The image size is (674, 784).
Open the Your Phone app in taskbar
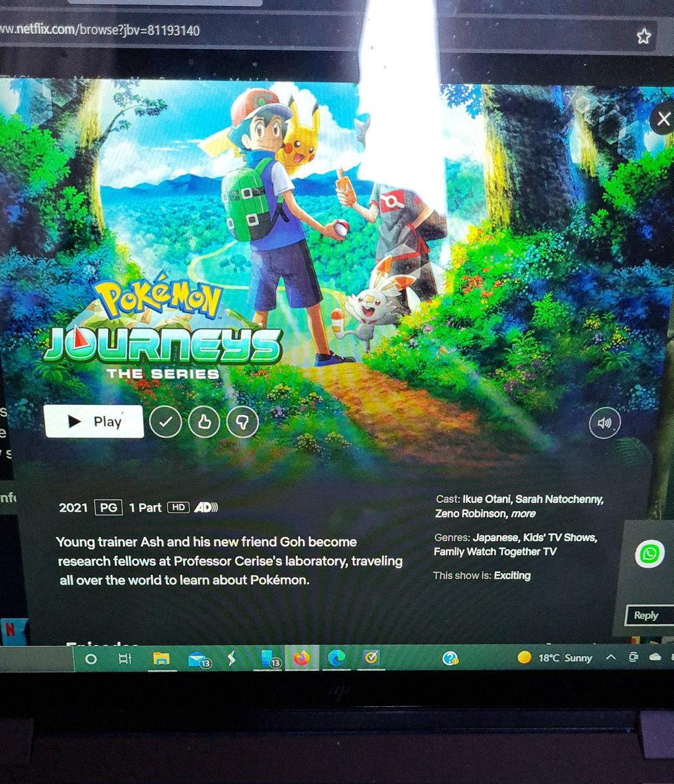point(271,659)
